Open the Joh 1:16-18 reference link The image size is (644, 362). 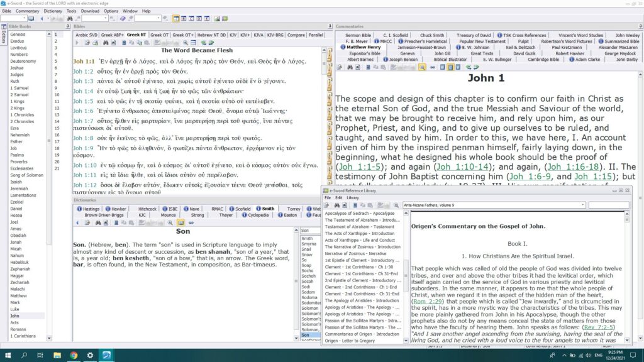point(573,167)
